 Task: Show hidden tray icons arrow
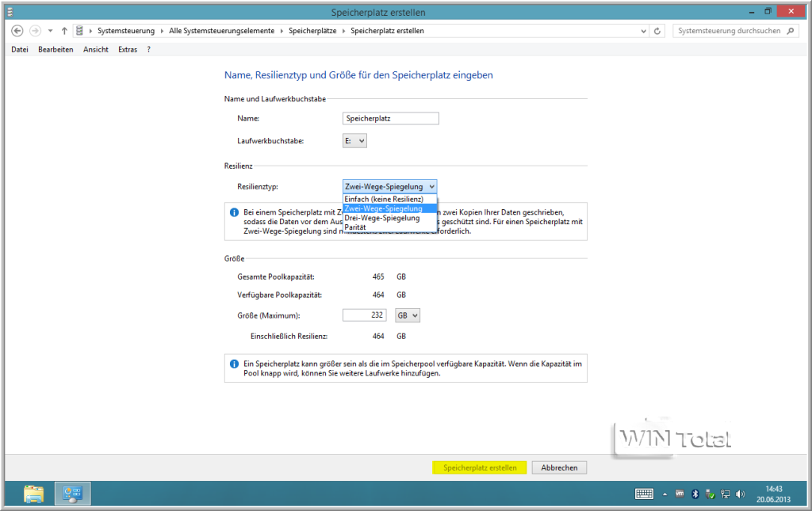pos(665,494)
